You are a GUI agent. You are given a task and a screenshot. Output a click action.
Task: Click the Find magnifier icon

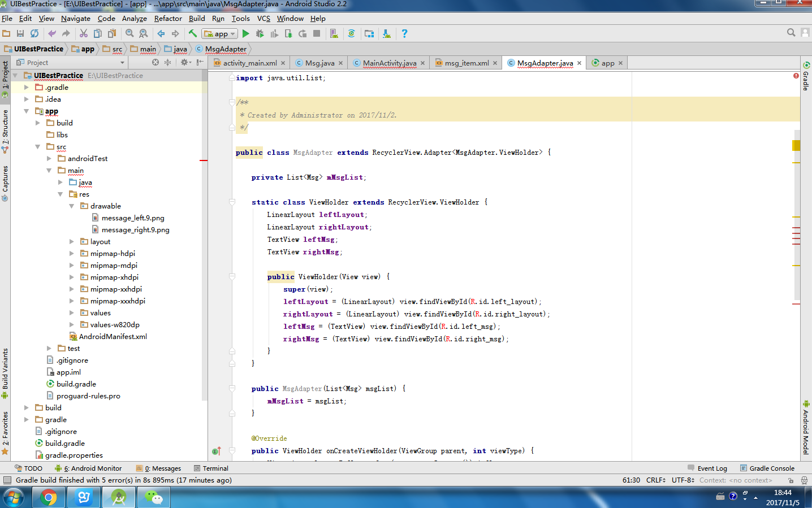click(x=129, y=33)
